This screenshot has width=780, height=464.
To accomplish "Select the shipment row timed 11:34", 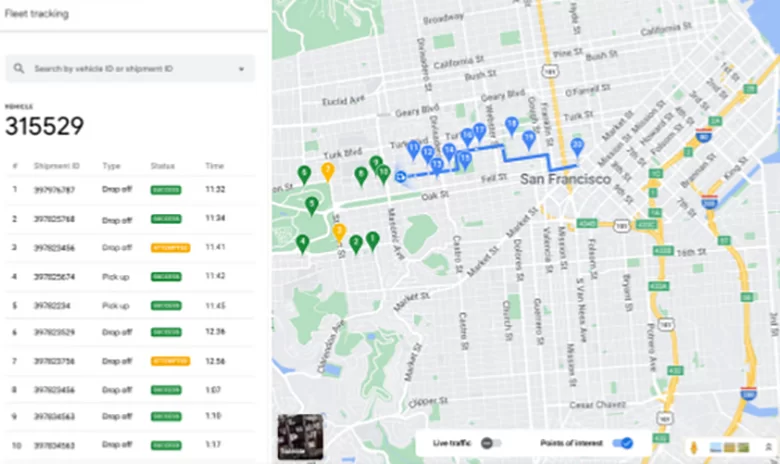I will click(x=130, y=218).
